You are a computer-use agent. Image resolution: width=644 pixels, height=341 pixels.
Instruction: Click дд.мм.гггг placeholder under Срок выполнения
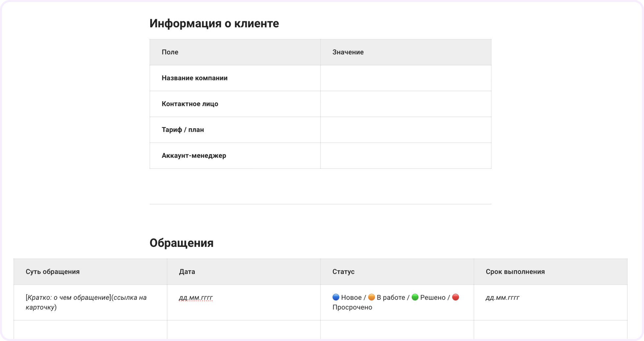[x=502, y=298]
